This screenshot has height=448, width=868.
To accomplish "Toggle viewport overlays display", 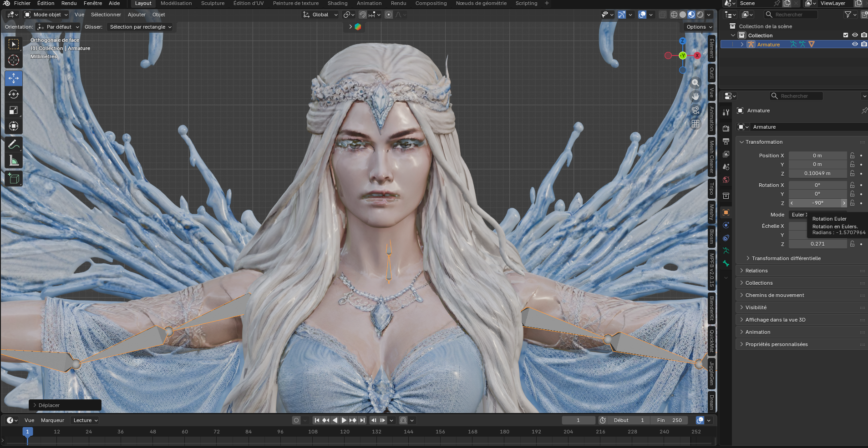I will click(642, 15).
